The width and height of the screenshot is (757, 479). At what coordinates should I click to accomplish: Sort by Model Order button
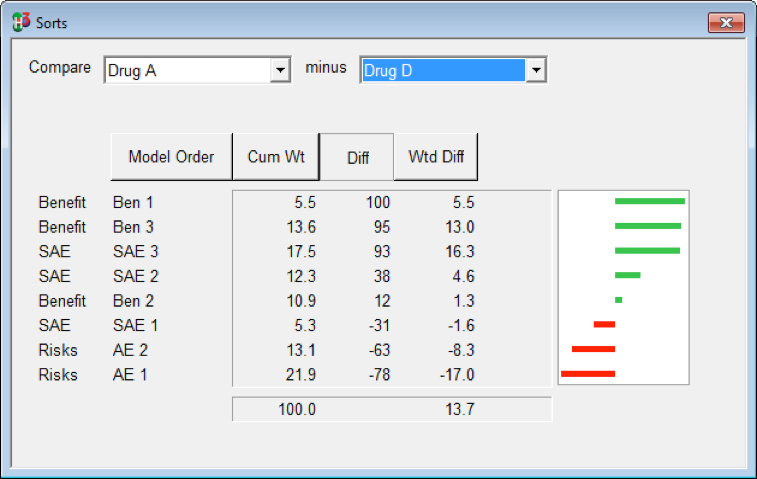click(x=171, y=157)
